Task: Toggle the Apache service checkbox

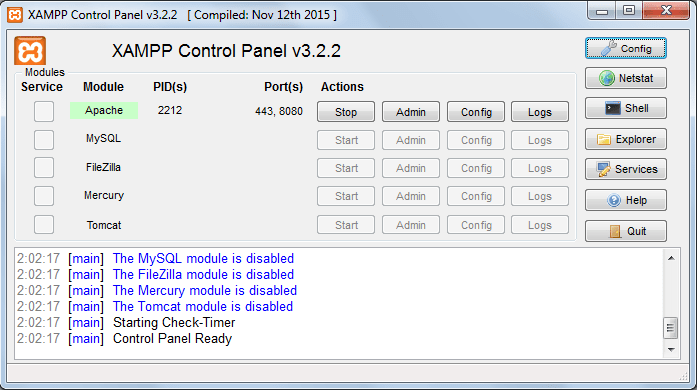Action: (44, 111)
